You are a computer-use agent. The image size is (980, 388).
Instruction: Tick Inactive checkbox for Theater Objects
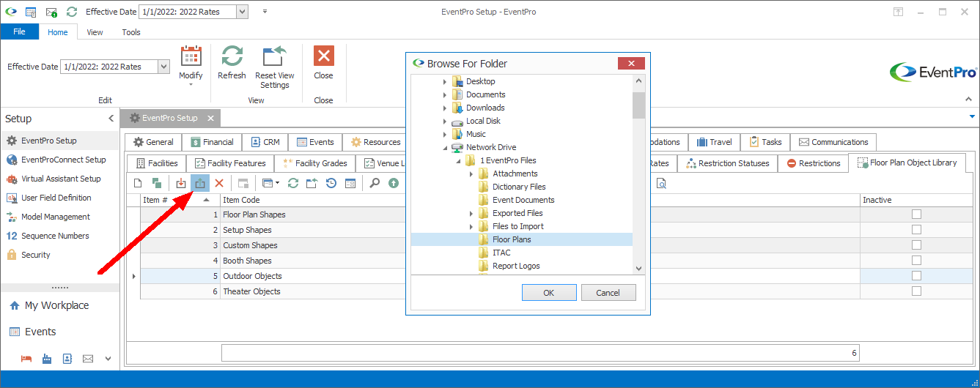click(916, 291)
